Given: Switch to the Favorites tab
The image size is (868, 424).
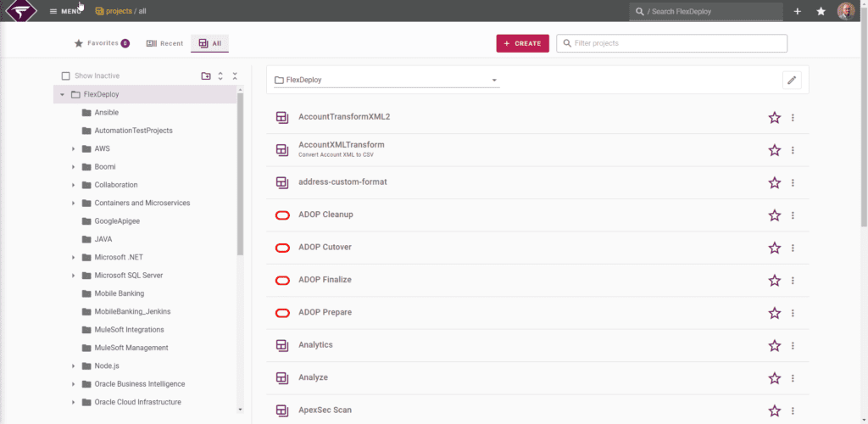Looking at the screenshot, I should tap(102, 43).
